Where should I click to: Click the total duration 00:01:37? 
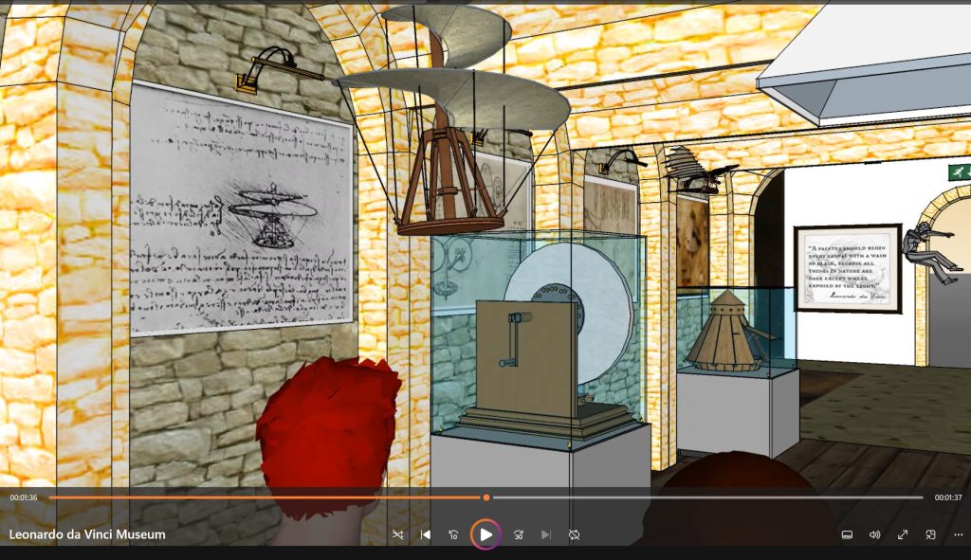click(948, 497)
